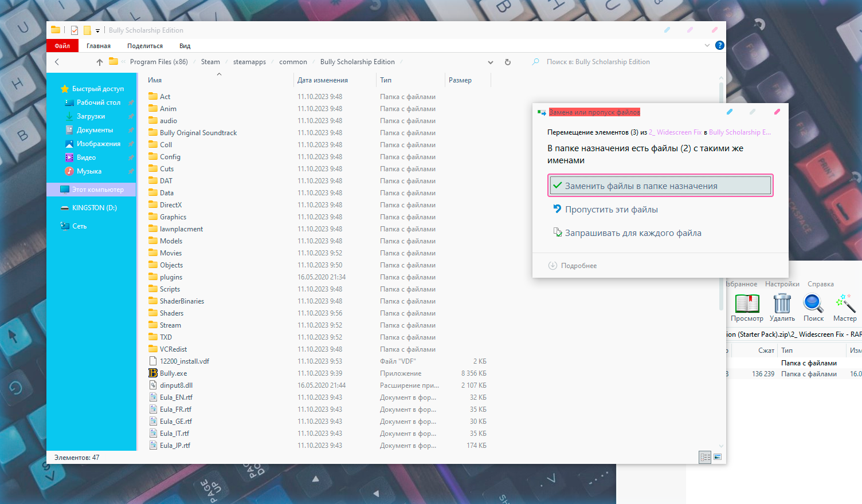Click the Документы icon in the sidebar

click(x=69, y=130)
